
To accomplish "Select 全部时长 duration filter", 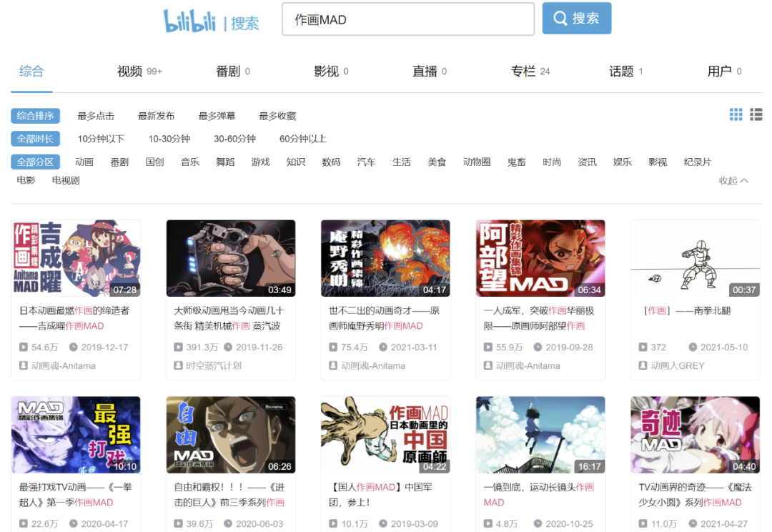I will coord(36,139).
